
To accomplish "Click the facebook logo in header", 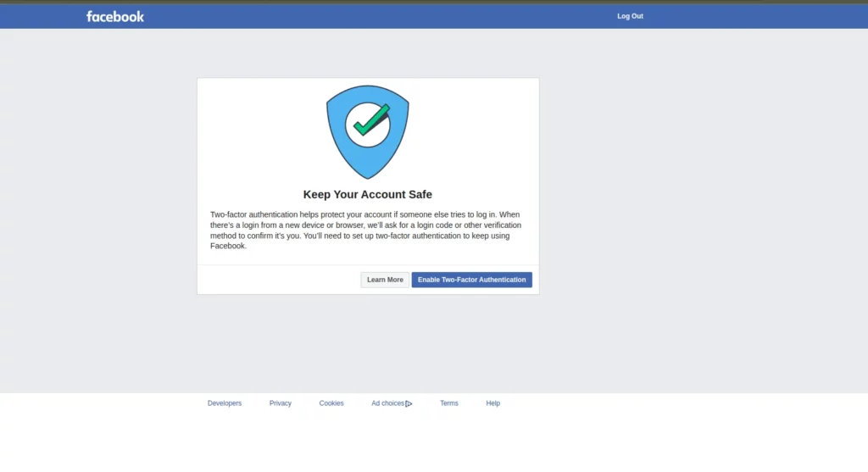I will click(115, 16).
